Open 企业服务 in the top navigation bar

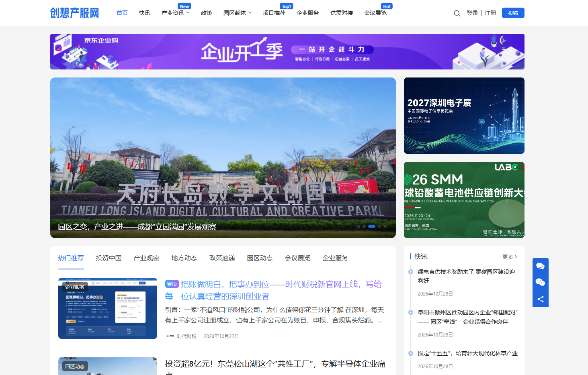(x=308, y=13)
